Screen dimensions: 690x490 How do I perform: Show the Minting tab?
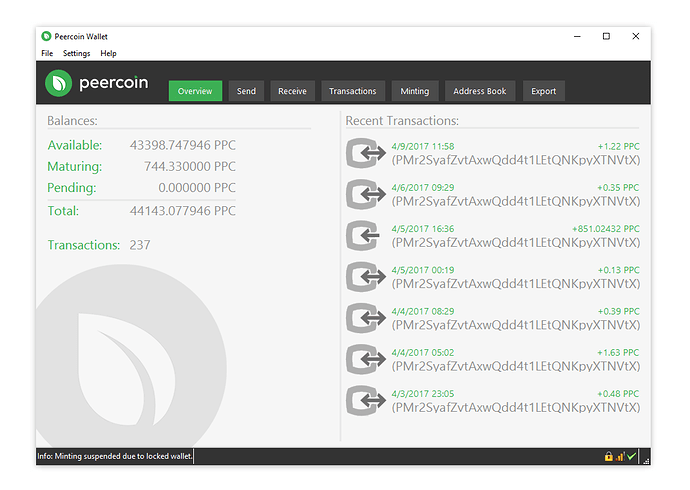(414, 91)
